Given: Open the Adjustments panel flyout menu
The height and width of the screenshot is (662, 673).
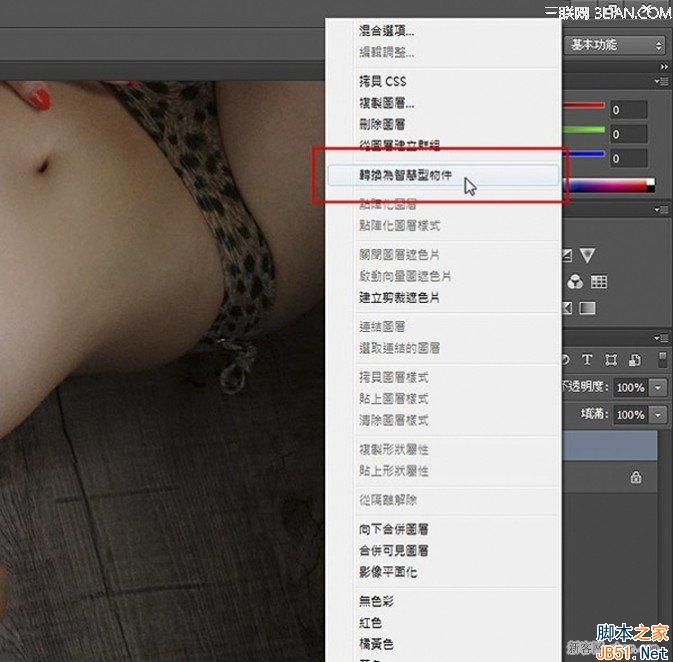Looking at the screenshot, I should 661,210.
